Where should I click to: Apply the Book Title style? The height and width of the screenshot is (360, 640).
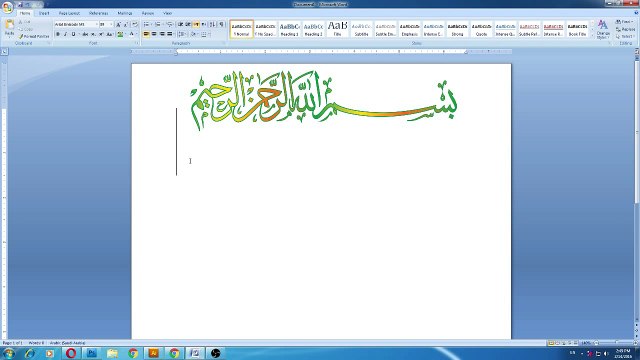pos(578,29)
